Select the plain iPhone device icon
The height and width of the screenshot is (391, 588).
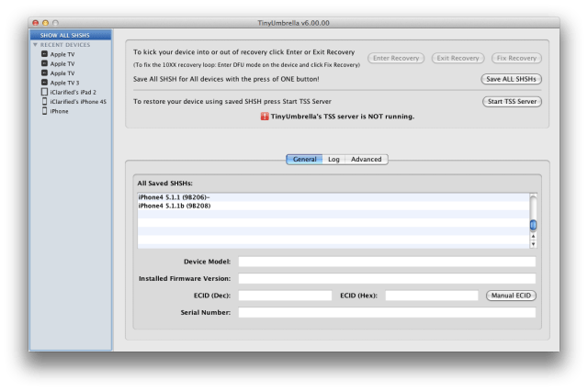(44, 111)
